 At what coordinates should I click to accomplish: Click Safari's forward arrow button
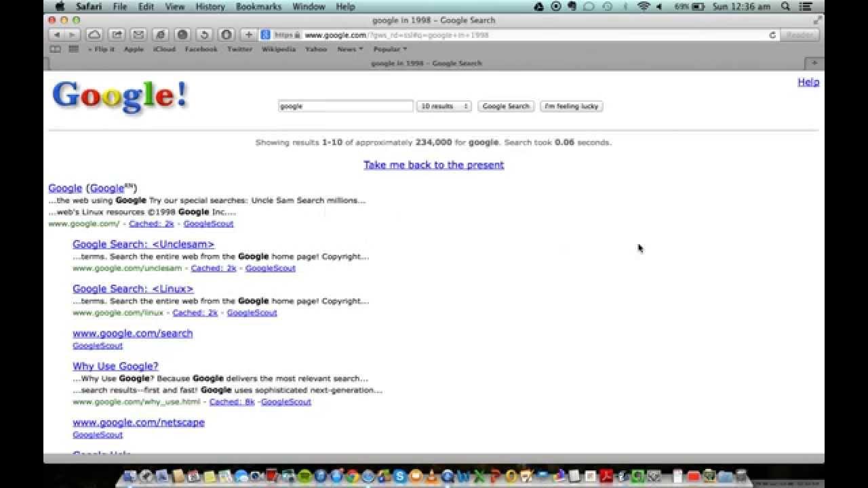pos(73,35)
